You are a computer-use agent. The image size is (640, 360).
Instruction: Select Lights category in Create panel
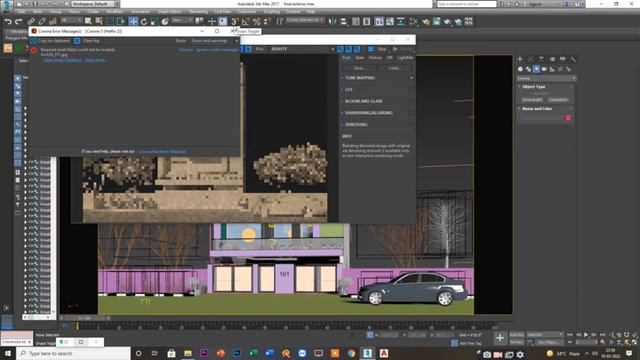tap(536, 69)
